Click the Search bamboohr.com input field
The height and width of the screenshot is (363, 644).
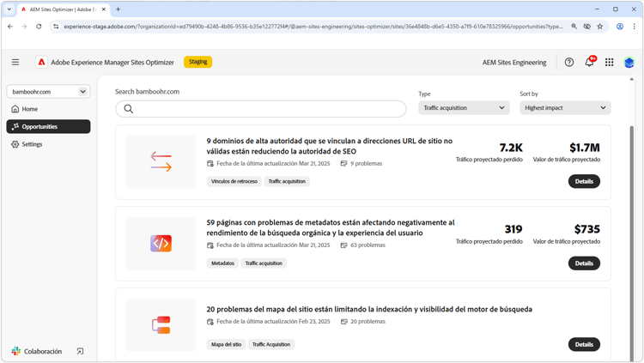coord(261,109)
